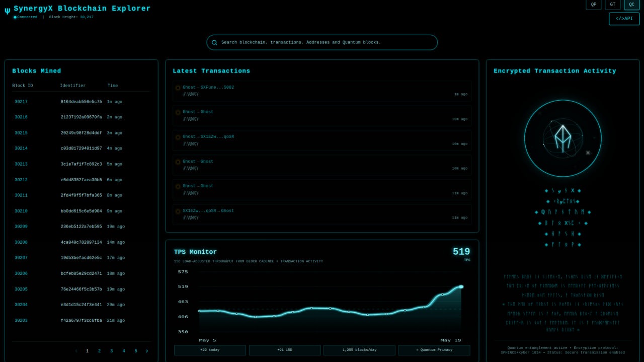Click the Quantum Privacy stat box
Viewport: 644px width, 362px height.
(434, 350)
